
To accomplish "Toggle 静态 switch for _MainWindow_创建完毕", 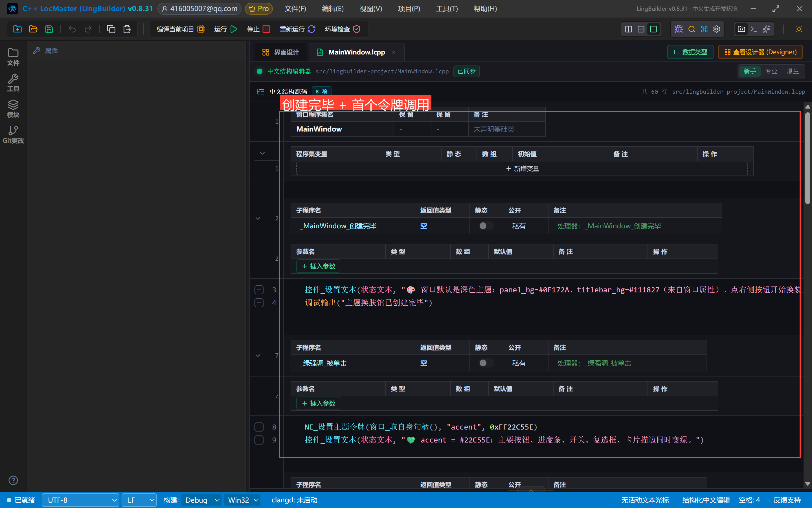I will point(486,226).
